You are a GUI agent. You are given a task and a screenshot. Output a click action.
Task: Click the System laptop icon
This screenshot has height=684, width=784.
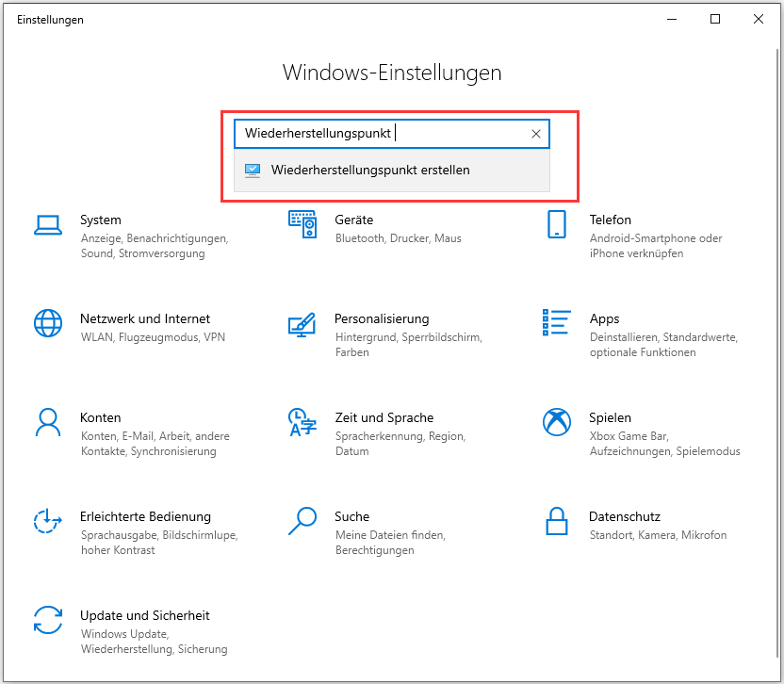tap(48, 224)
